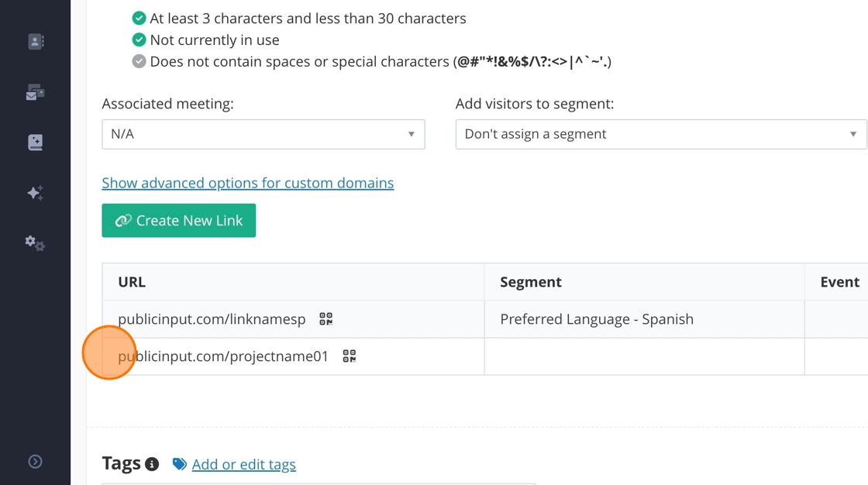
Task: Open the email communications sidebar icon
Action: click(x=36, y=93)
